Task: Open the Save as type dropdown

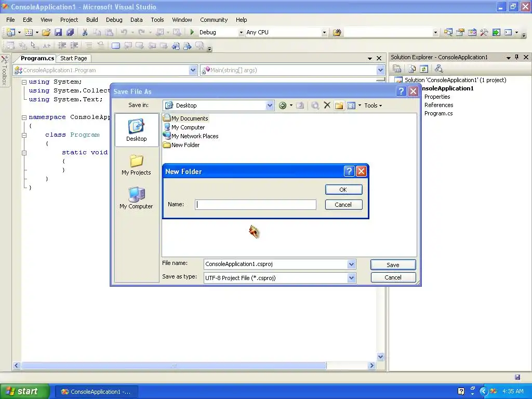Action: (x=352, y=278)
